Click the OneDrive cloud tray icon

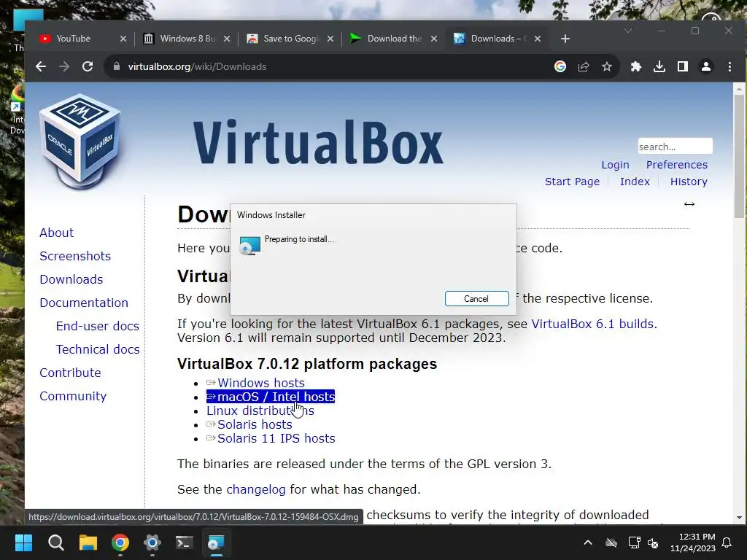tap(611, 542)
